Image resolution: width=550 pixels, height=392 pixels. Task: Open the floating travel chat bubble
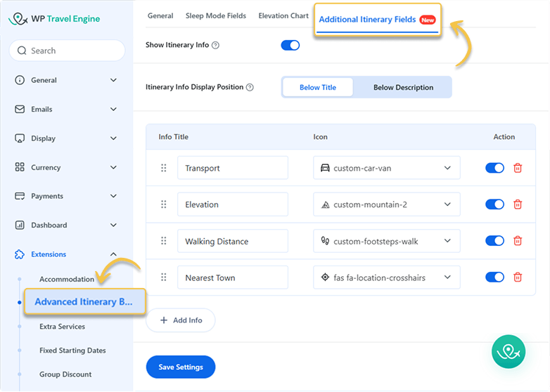point(510,351)
